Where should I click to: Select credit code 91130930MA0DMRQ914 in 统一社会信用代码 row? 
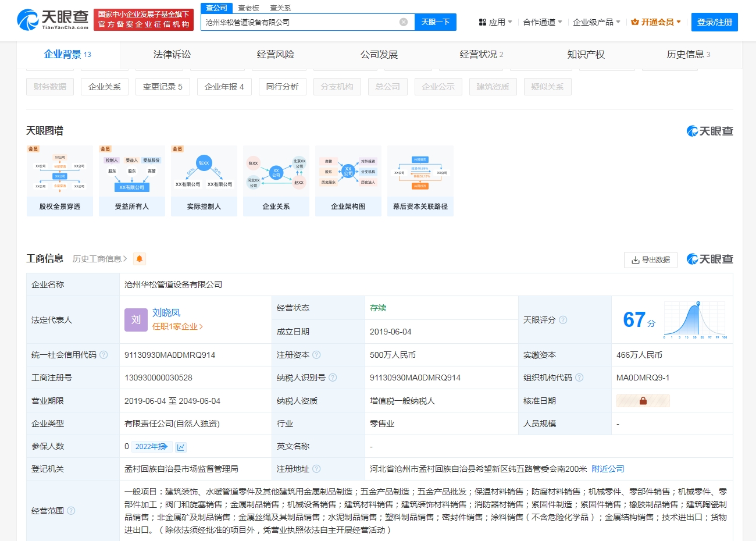(170, 355)
